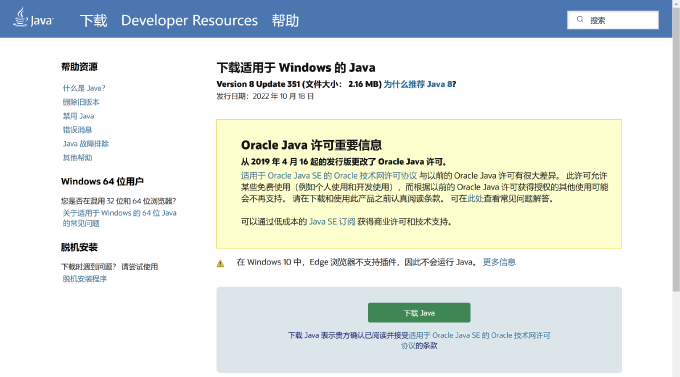Open the 帮助 menu in header

(x=285, y=20)
